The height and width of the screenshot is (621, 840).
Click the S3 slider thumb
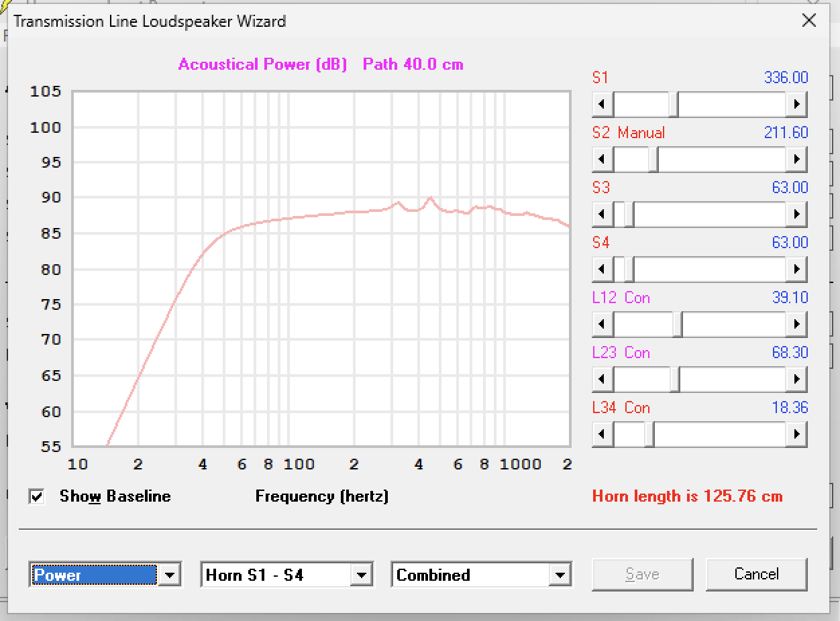(629, 215)
